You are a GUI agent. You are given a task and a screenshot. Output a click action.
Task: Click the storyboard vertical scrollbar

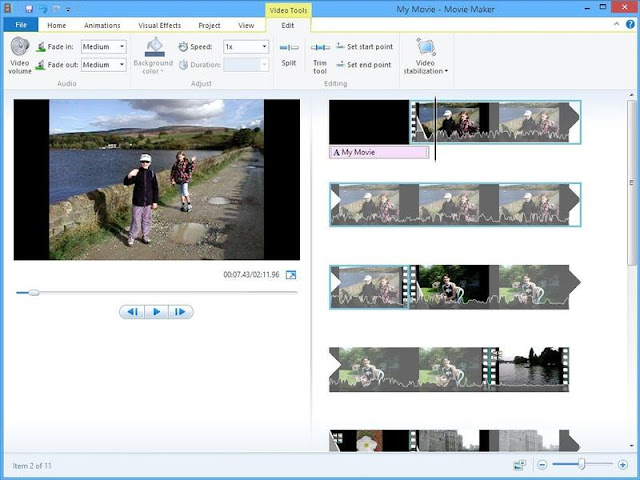coord(631,182)
